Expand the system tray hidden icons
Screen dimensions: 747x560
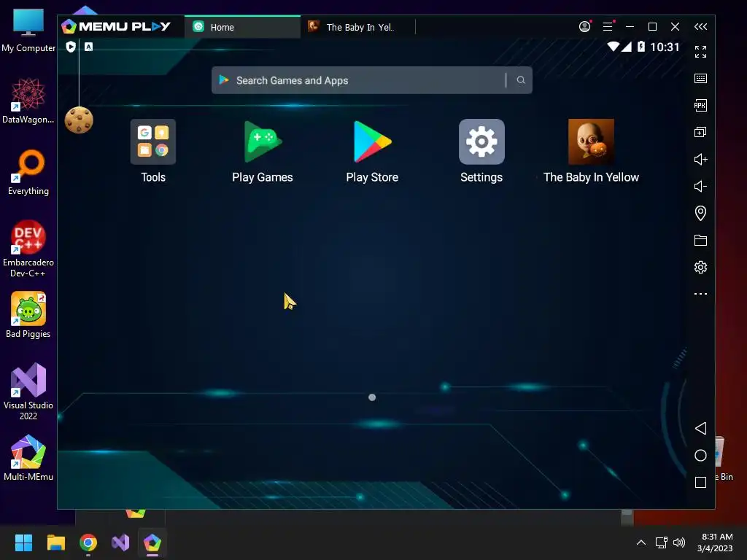pos(641,542)
